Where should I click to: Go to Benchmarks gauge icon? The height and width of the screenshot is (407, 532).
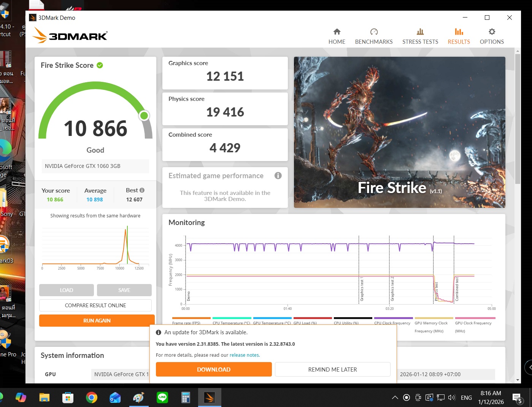374,32
